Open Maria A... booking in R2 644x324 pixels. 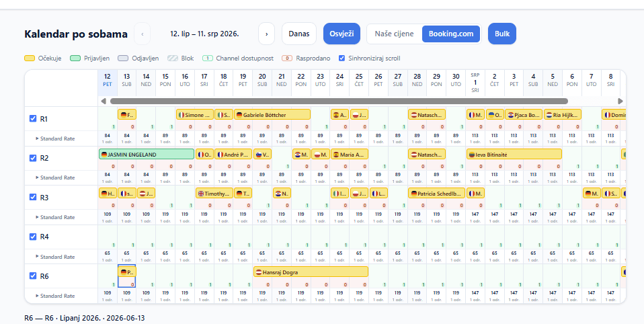350,154
